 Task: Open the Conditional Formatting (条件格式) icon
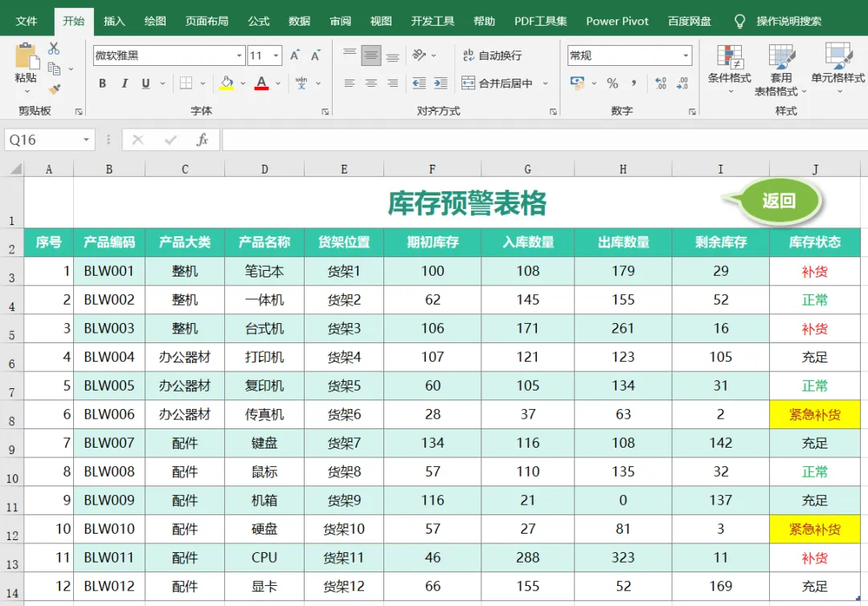pos(730,68)
